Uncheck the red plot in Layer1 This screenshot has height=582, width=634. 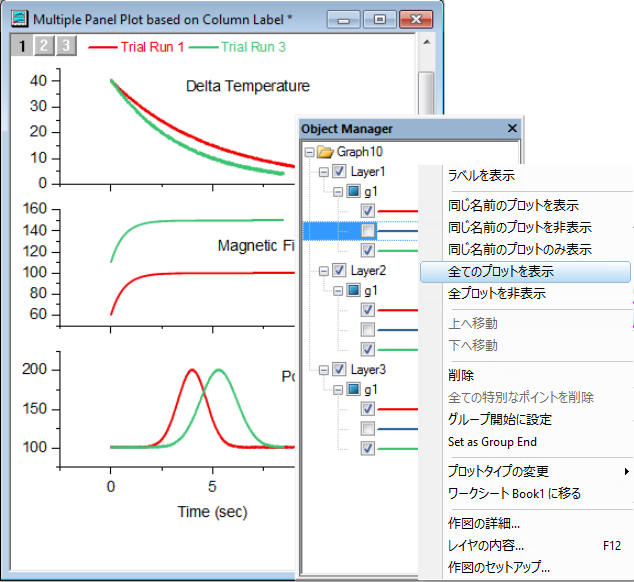point(368,211)
